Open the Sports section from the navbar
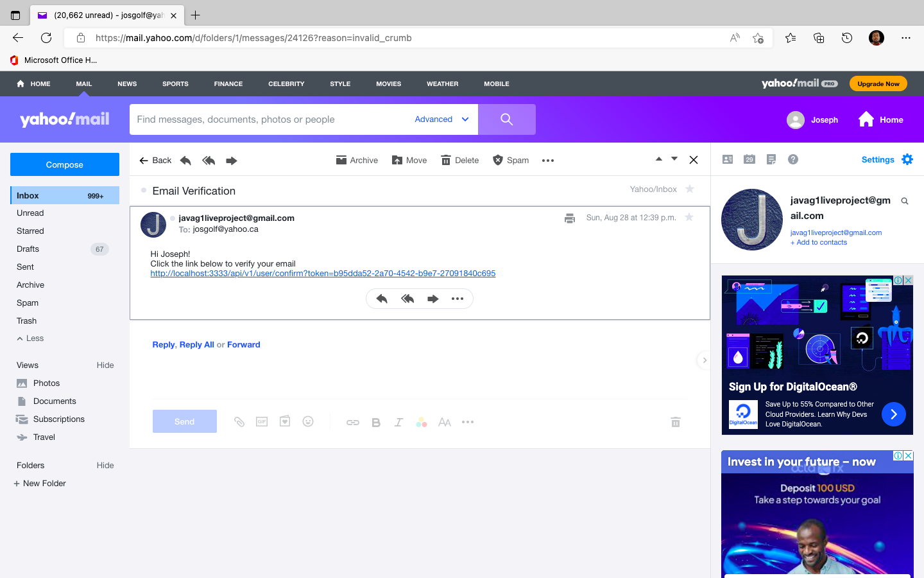 (175, 83)
